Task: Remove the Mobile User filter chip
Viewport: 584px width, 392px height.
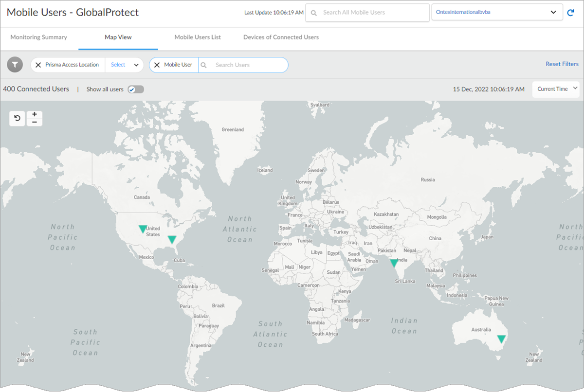Action: tap(157, 65)
